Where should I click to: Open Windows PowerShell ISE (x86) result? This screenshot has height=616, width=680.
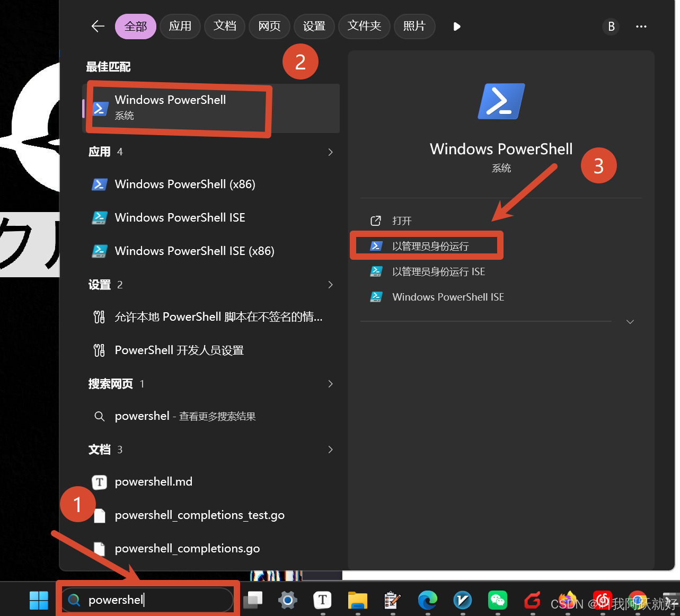(x=211, y=251)
